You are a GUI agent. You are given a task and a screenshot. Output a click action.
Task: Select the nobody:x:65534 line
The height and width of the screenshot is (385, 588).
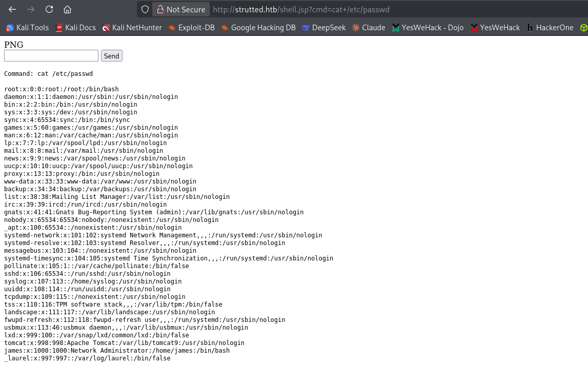pos(111,220)
